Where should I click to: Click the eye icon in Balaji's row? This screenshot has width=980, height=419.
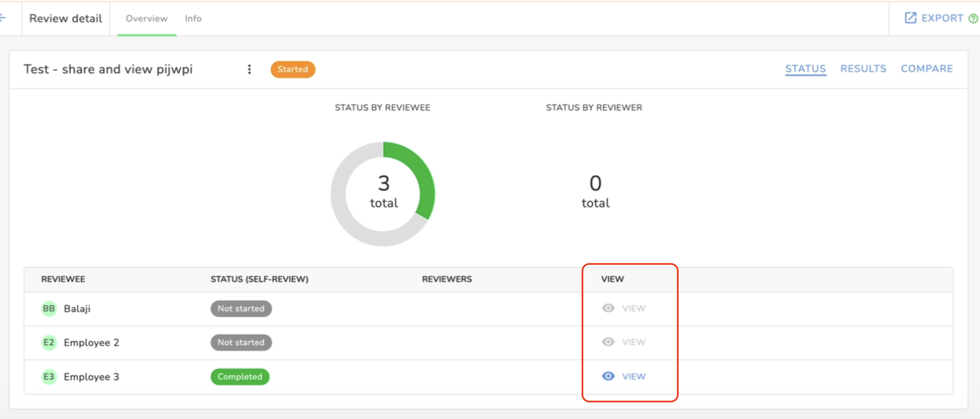pos(608,308)
